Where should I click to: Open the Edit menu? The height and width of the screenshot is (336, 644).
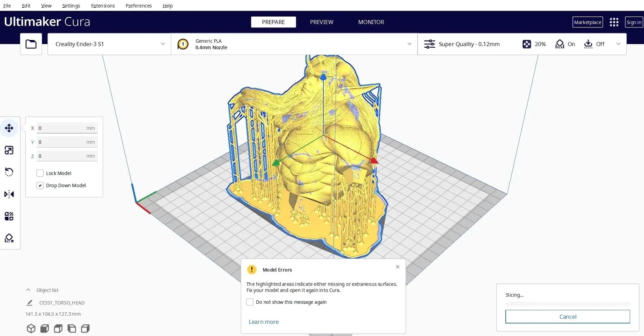(x=26, y=6)
